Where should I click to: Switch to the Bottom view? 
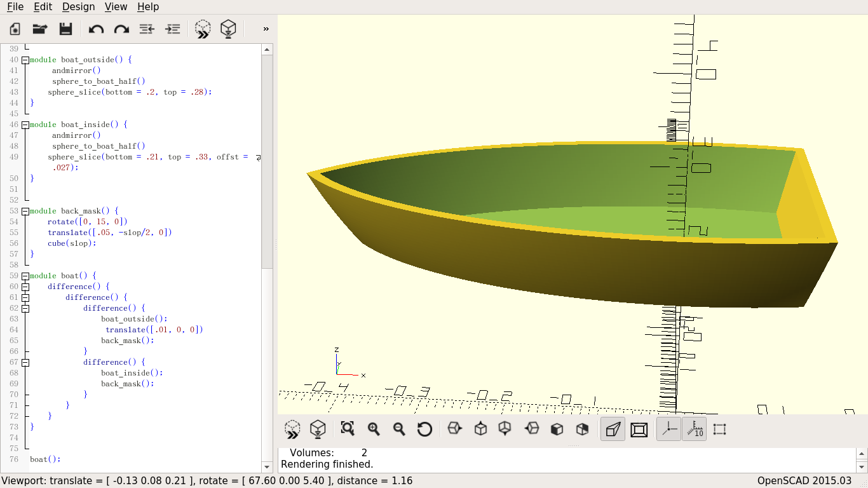(x=505, y=429)
